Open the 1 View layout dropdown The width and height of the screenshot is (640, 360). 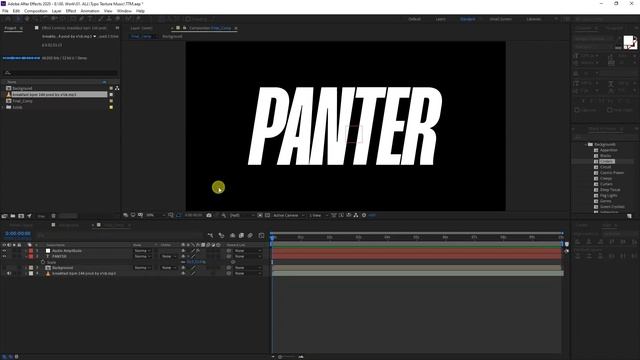tap(318, 215)
